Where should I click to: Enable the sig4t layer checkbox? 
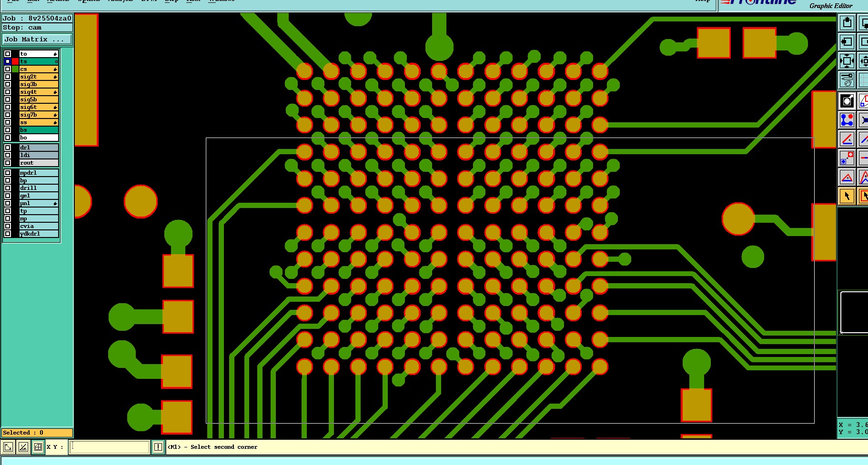pos(8,92)
